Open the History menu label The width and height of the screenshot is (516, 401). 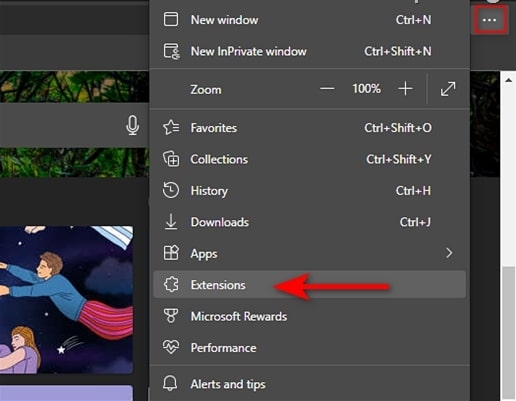coord(209,191)
